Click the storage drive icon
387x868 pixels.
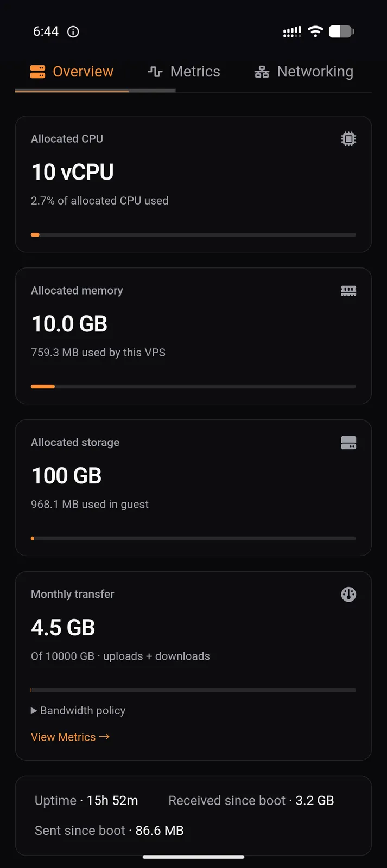pos(348,443)
